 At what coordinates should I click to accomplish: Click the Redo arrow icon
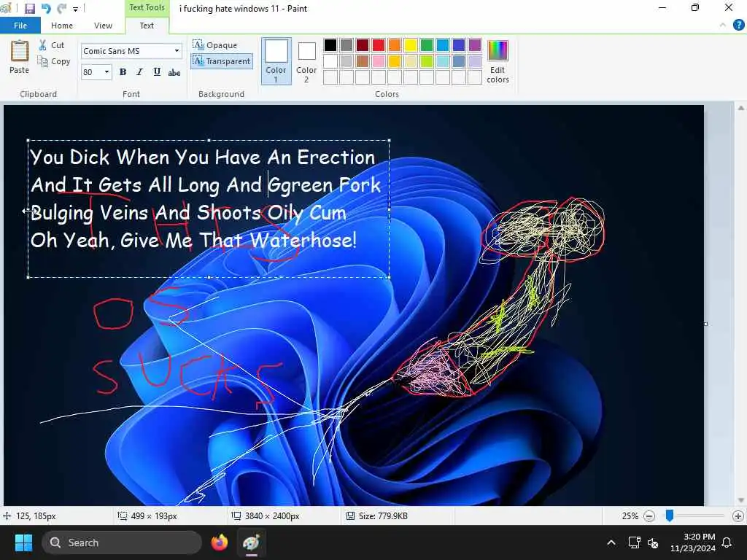click(61, 9)
